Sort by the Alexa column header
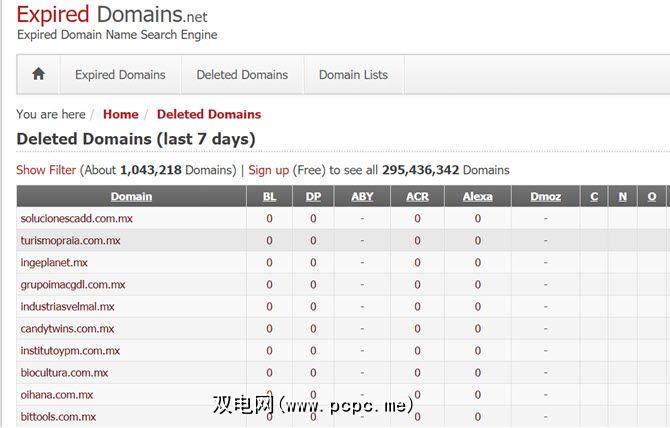The image size is (670, 428). tap(477, 196)
